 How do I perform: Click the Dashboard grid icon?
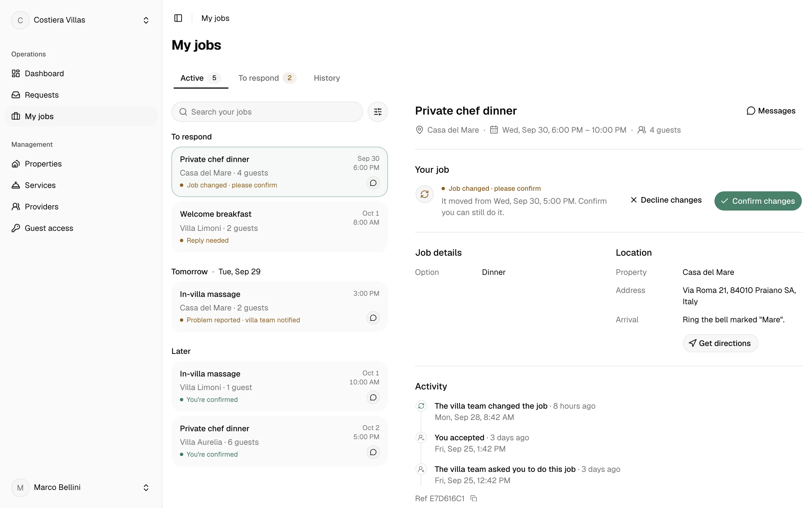click(16, 74)
